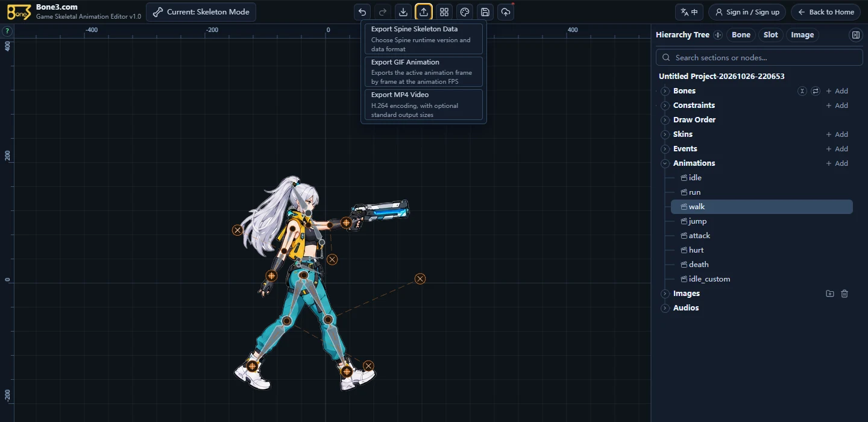Choose Export GIF Animation
This screenshot has width=868, height=422.
click(x=424, y=72)
